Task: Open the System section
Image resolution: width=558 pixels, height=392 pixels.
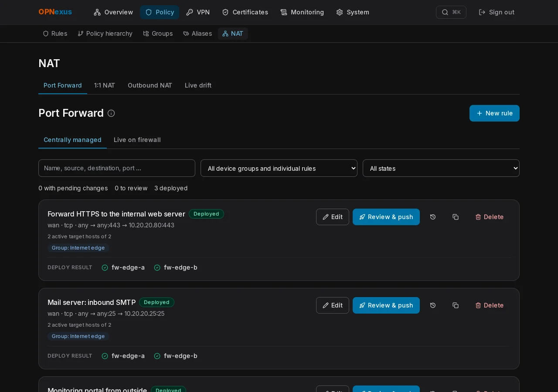Action: pos(353,12)
